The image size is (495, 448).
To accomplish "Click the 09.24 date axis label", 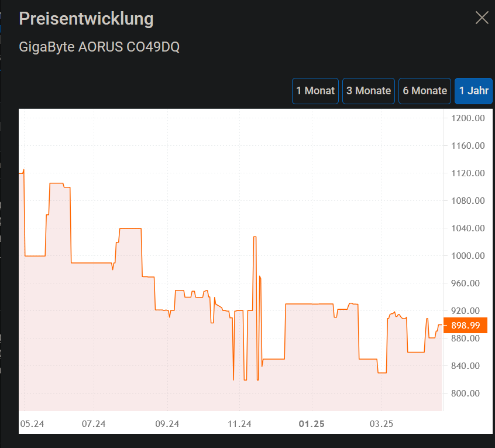I will click(167, 424).
